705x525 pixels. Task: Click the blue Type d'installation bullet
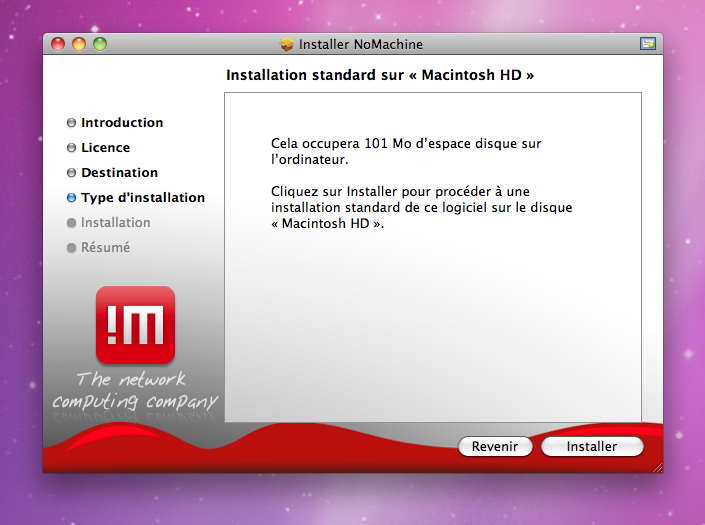coord(71,198)
